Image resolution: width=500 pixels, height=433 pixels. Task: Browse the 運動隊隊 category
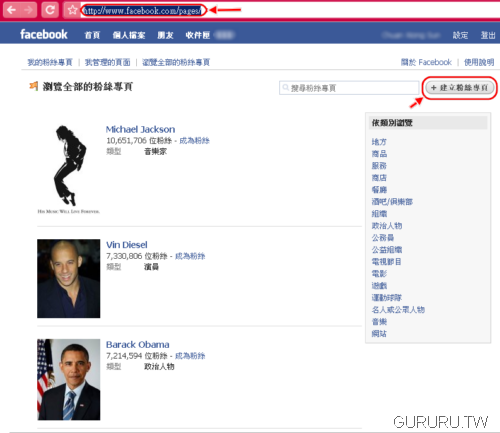[x=387, y=298]
